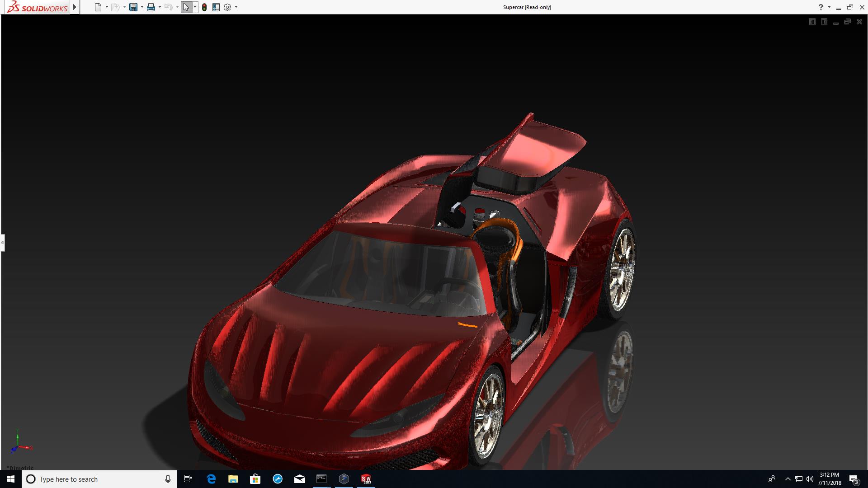Screen dimensions: 868x488
Task: Open the Options gear icon
Action: 227,7
